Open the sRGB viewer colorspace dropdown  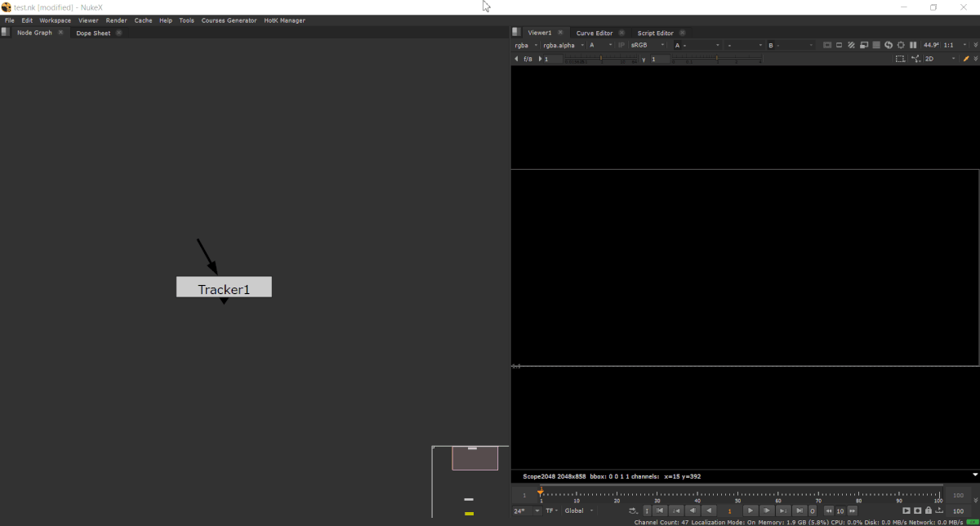[x=641, y=45]
